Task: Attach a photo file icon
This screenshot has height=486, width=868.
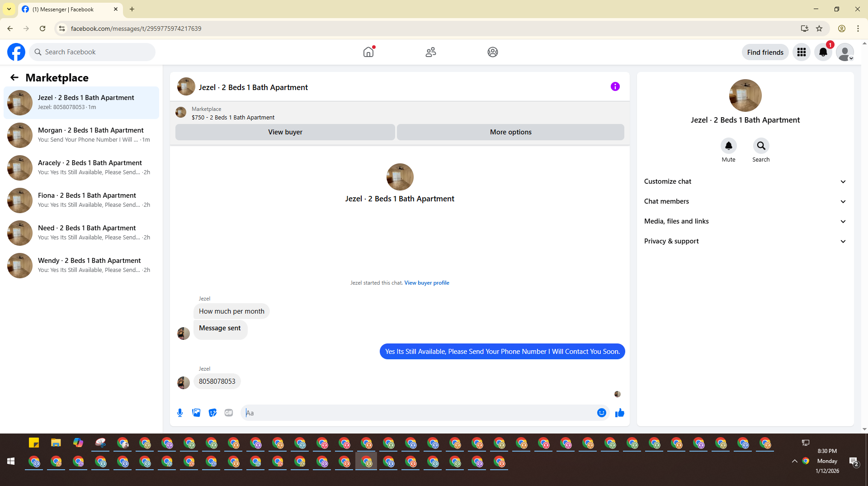Action: point(196,413)
